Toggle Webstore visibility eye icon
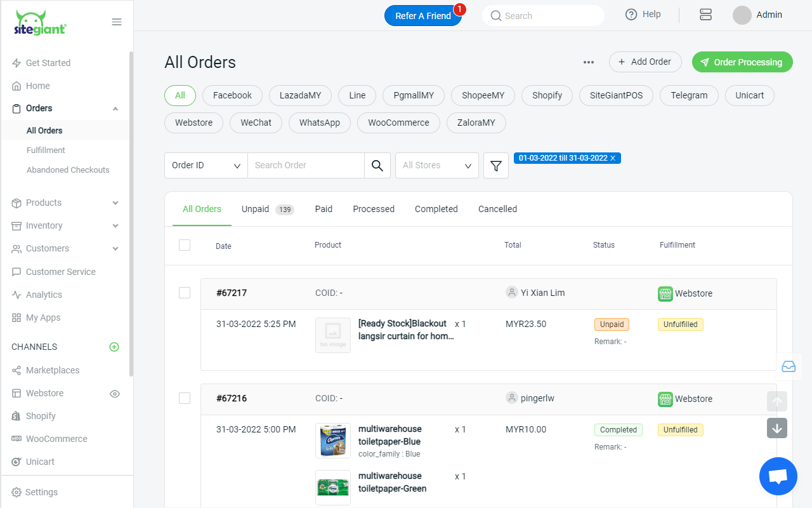 115,394
